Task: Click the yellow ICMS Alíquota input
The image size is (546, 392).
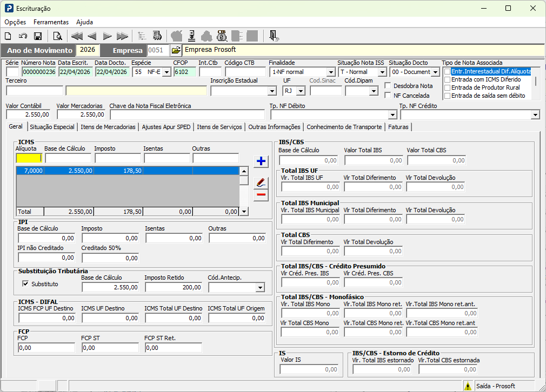Action: click(29, 158)
